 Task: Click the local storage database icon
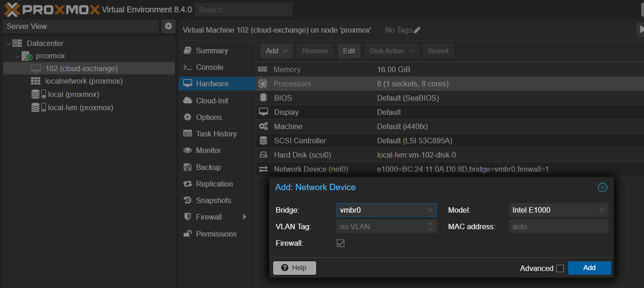pos(35,94)
